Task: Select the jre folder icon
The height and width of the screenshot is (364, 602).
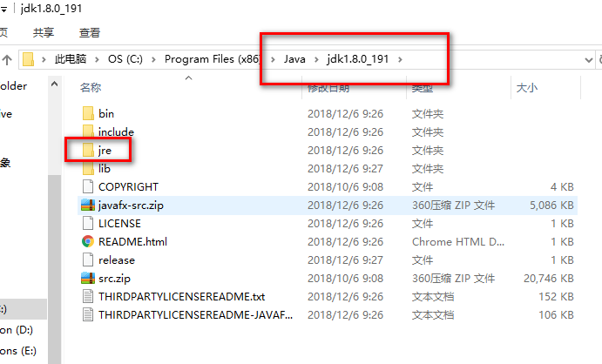Action: [x=88, y=150]
